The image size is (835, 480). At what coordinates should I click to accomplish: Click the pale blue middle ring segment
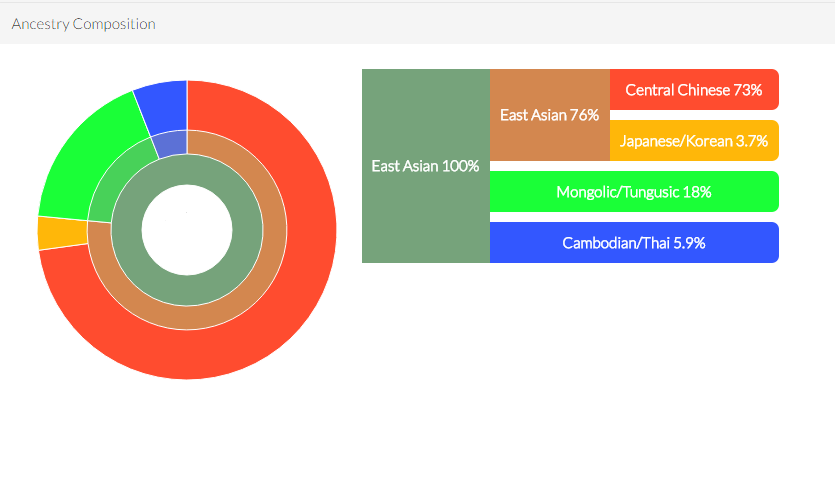pyautogui.click(x=171, y=144)
